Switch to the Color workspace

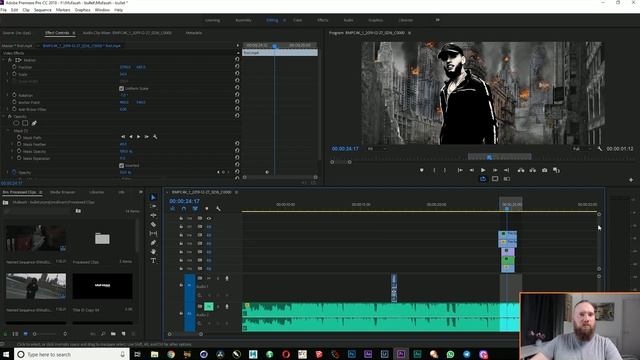coord(298,20)
